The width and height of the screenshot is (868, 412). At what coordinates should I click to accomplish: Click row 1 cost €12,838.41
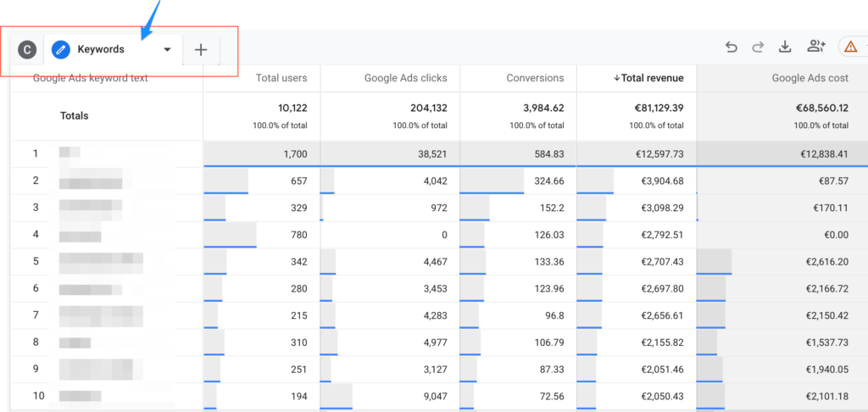[x=823, y=154]
